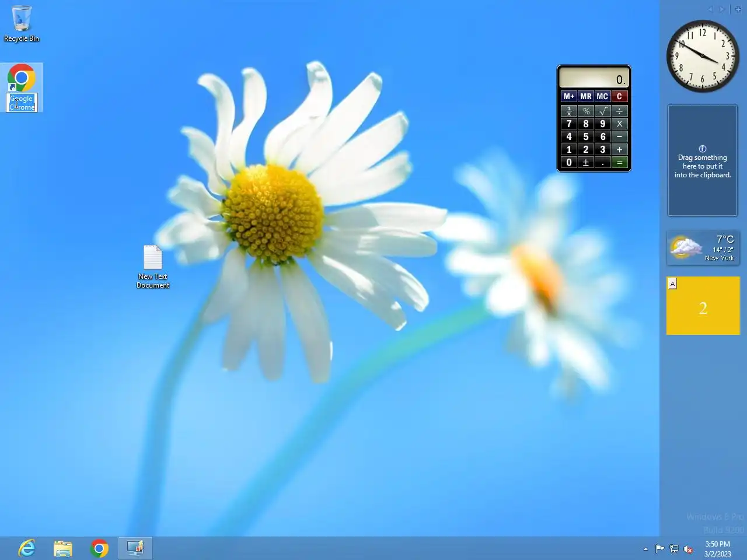Open Internet Explorer from the taskbar

click(27, 548)
